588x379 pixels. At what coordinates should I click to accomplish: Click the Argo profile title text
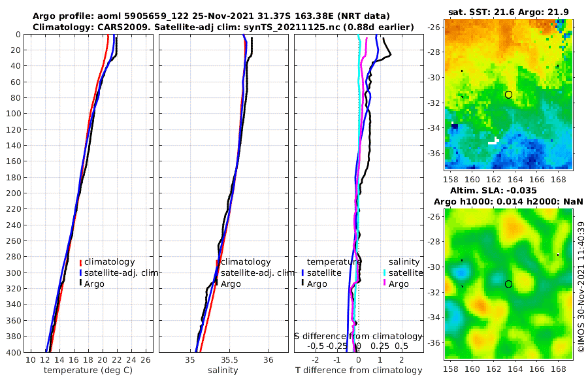pos(211,16)
